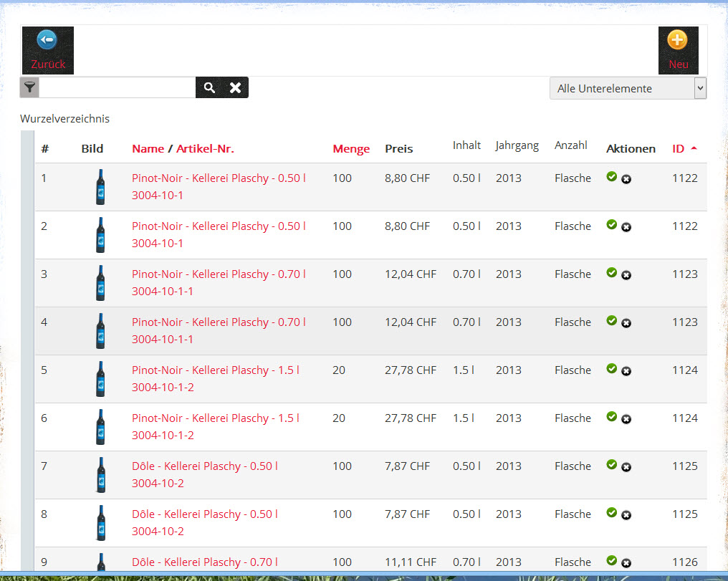The height and width of the screenshot is (581, 728).
Task: Open the bottle thumbnail in row 8
Action: click(x=100, y=523)
